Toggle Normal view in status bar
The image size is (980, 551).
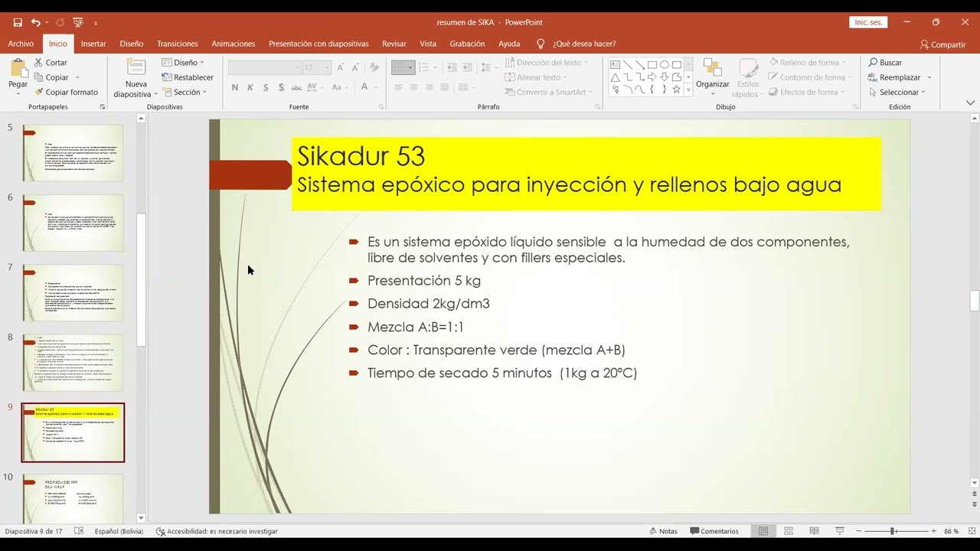[x=763, y=531]
